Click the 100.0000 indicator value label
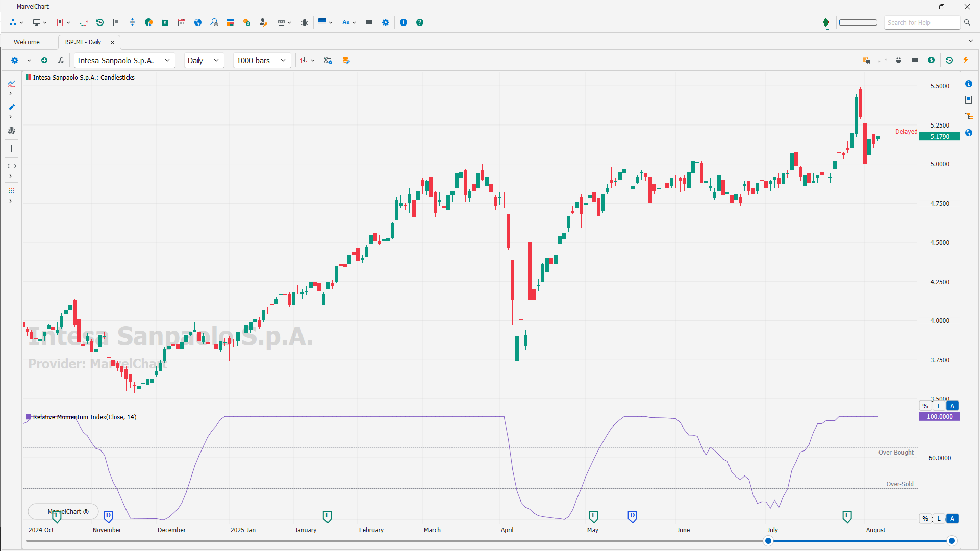 click(x=939, y=417)
